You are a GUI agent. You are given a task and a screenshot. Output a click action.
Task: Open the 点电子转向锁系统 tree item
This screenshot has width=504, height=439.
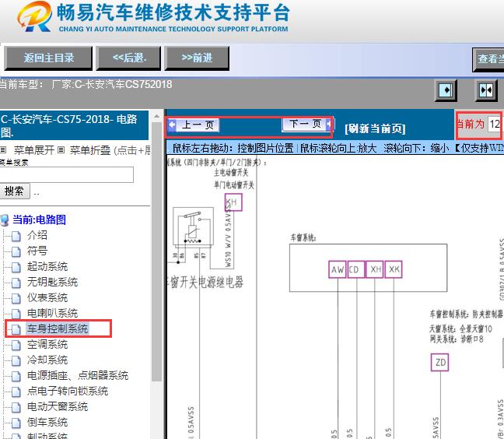(68, 391)
